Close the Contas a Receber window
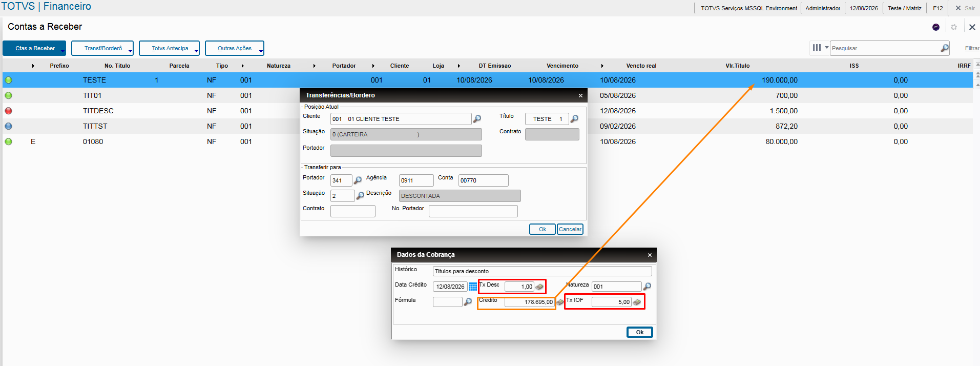This screenshot has height=366, width=980. (972, 27)
